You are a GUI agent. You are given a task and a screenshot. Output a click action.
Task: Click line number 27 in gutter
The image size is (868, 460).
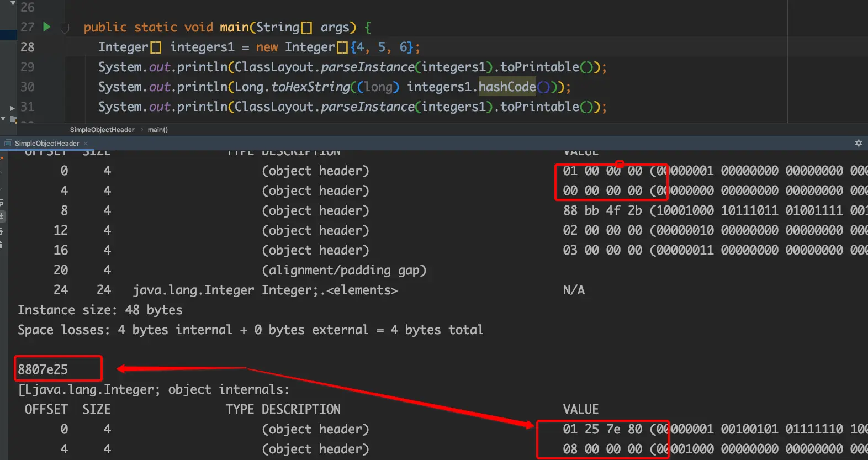point(27,27)
